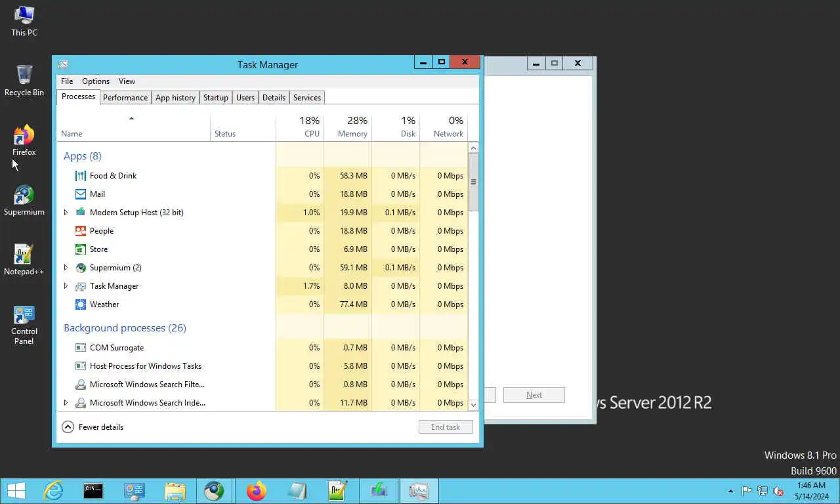Expand the Supermium (2) process group
Viewport: 840px width, 504px height.
click(66, 268)
